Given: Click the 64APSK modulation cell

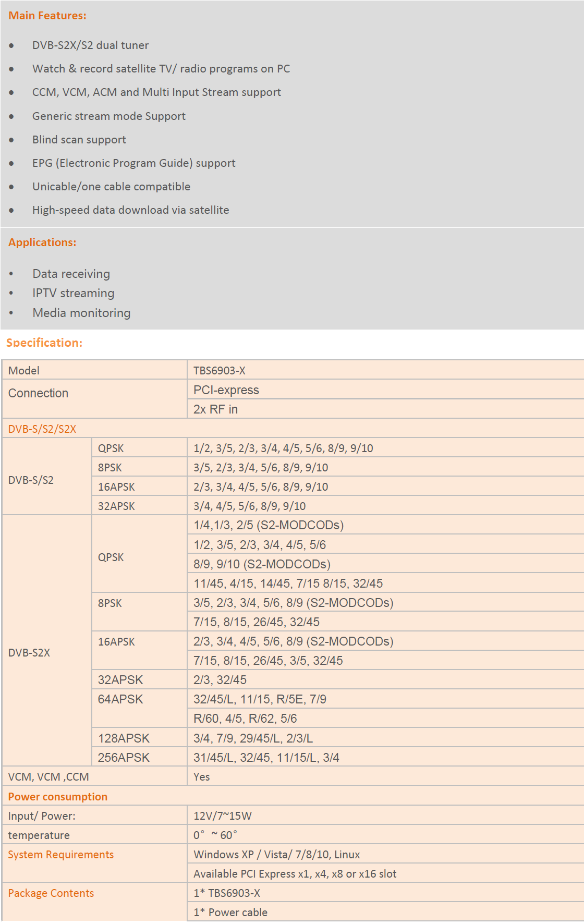Looking at the screenshot, I should click(120, 699).
